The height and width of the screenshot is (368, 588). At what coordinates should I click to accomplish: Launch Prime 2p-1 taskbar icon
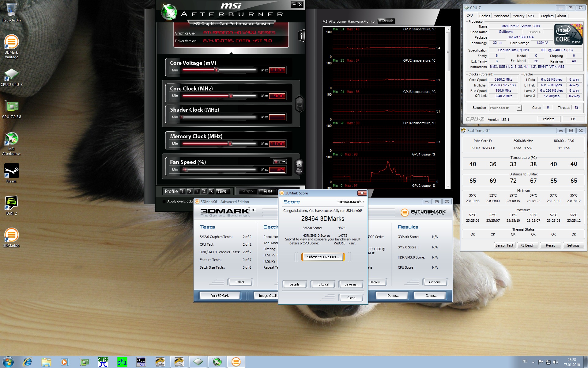(122, 362)
